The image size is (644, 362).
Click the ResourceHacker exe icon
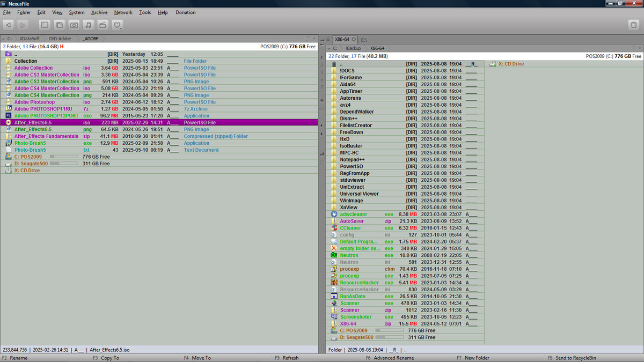[334, 283]
